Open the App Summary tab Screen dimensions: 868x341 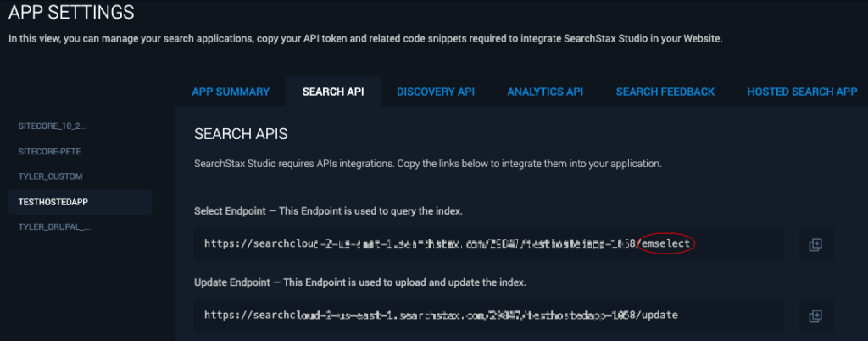231,92
